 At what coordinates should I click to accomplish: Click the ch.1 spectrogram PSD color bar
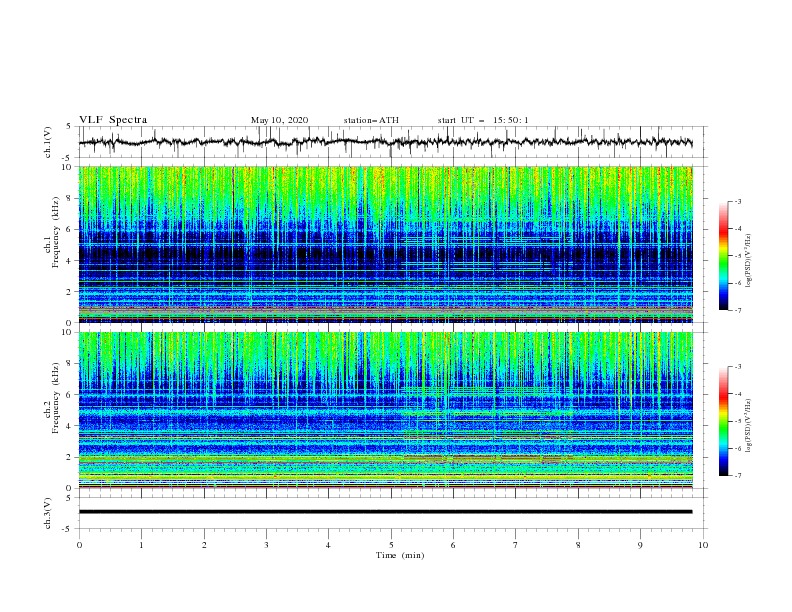[723, 256]
